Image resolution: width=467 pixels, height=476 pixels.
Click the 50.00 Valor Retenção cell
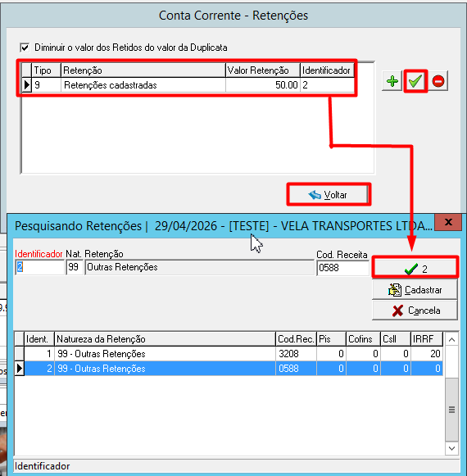click(x=263, y=85)
